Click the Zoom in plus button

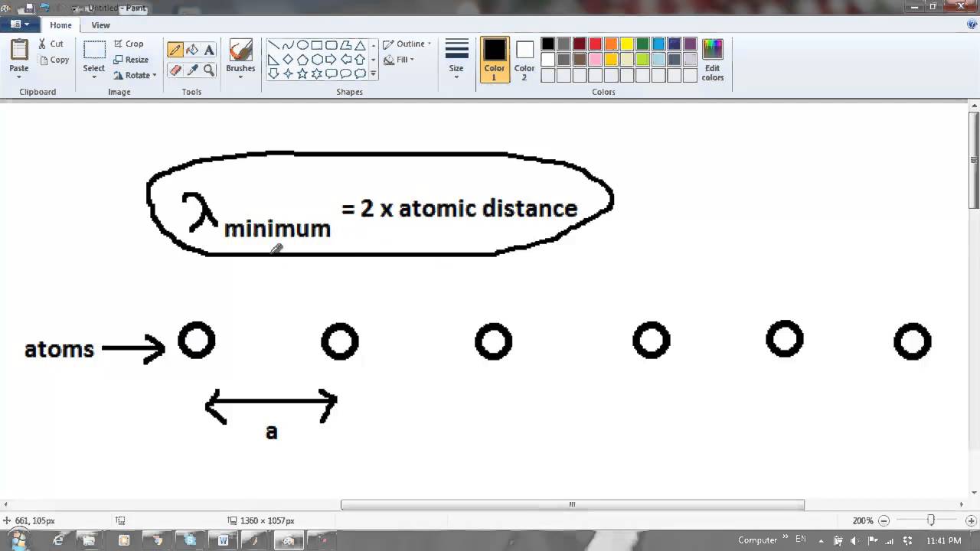[x=970, y=520]
